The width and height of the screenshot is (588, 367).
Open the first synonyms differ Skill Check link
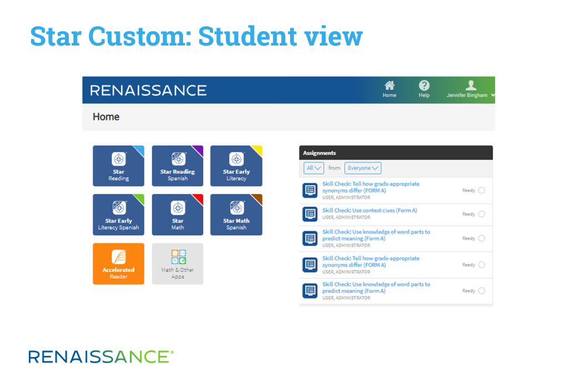pyautogui.click(x=371, y=187)
